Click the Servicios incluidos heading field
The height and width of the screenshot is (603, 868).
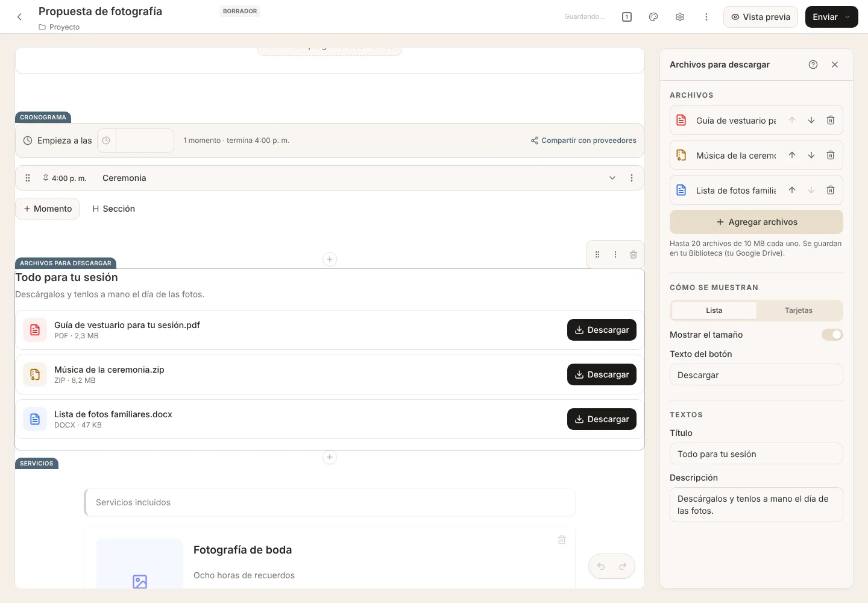[330, 502]
